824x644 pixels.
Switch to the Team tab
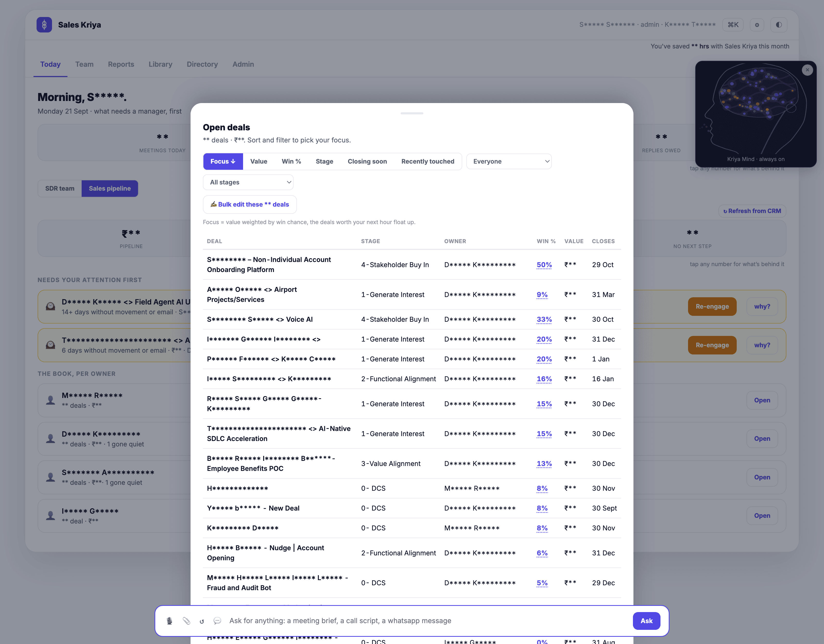click(x=84, y=64)
